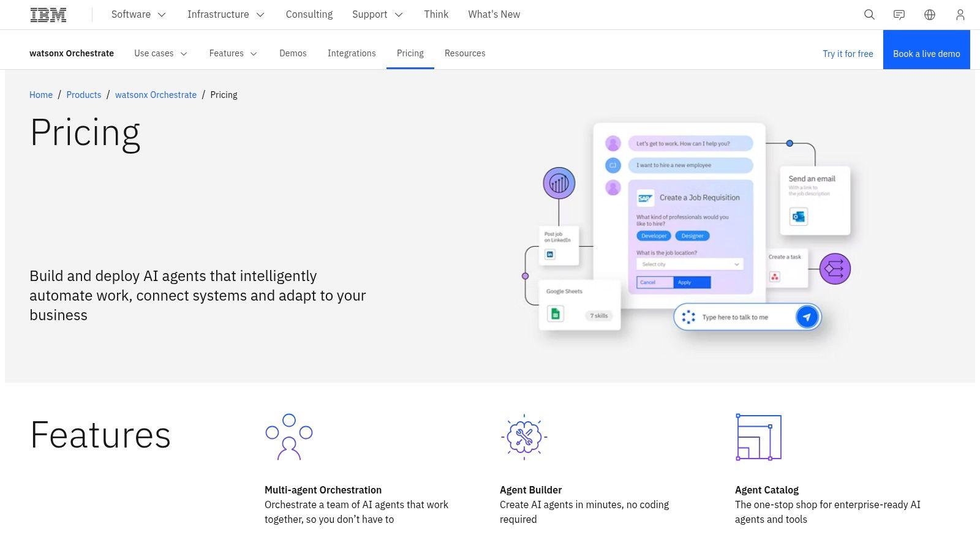Open the globe language selector
Image resolution: width=980 pixels, height=551 pixels.
point(930,15)
